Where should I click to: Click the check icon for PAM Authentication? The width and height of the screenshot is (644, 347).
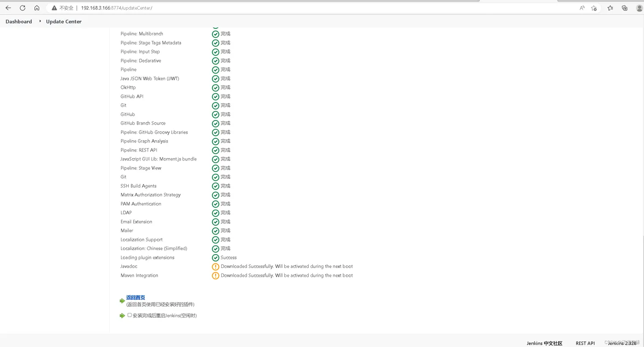(215, 204)
